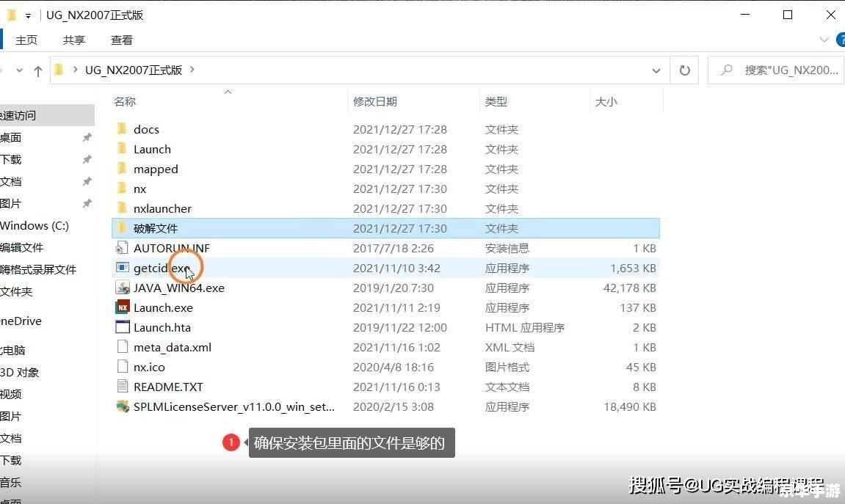Click the HTML 应用程序 type cell
The height and width of the screenshot is (504, 845).
[x=524, y=327]
